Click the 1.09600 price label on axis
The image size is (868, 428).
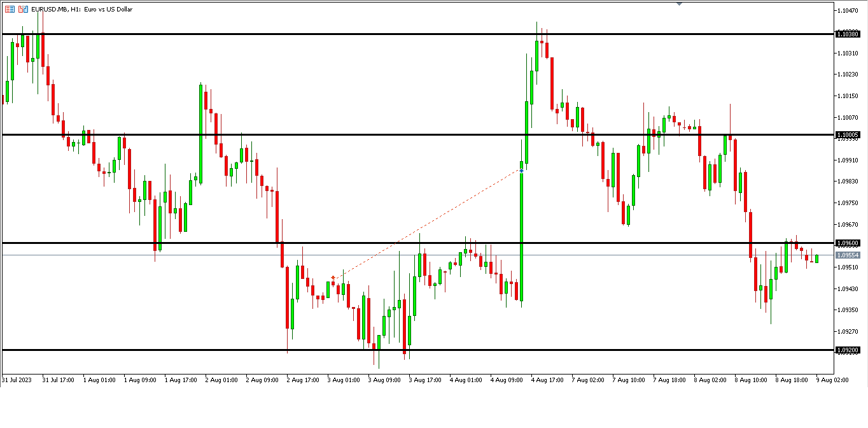tap(848, 243)
